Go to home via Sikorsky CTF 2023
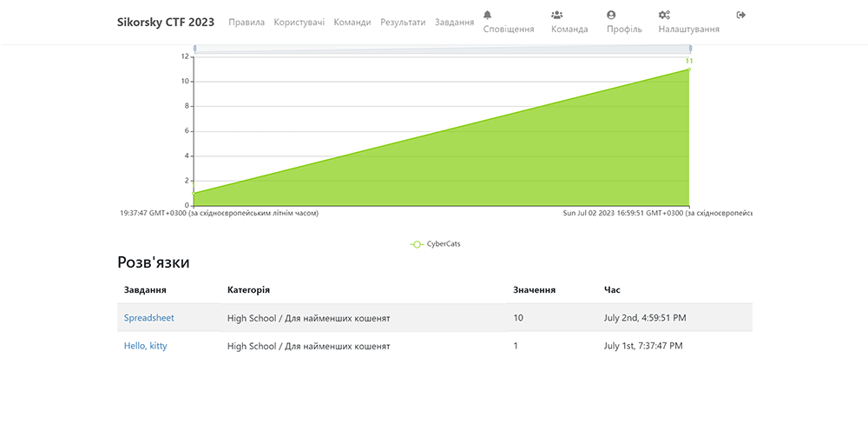Screen dimensions: 868x424 [165, 23]
